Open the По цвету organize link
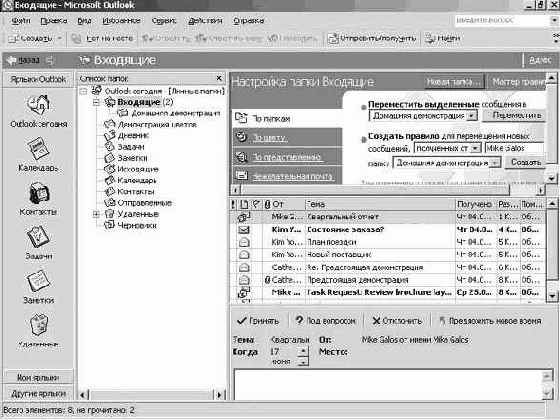560x420 pixels. (270, 138)
